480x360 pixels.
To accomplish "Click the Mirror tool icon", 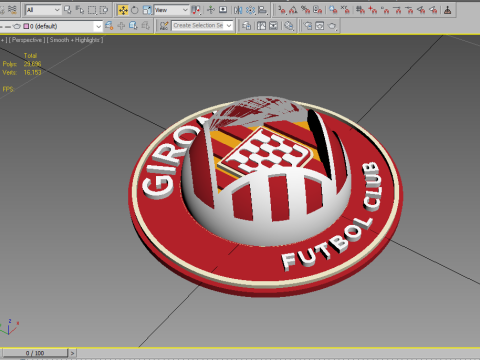I will [238, 10].
